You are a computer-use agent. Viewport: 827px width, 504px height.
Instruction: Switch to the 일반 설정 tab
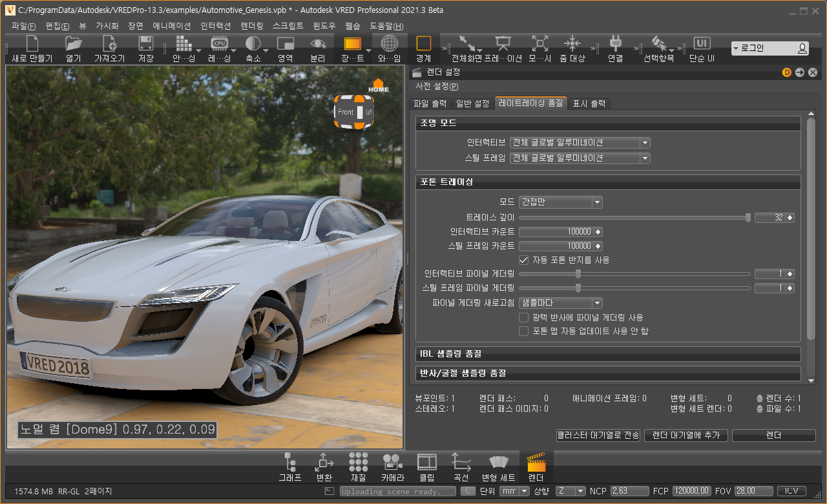(472, 103)
